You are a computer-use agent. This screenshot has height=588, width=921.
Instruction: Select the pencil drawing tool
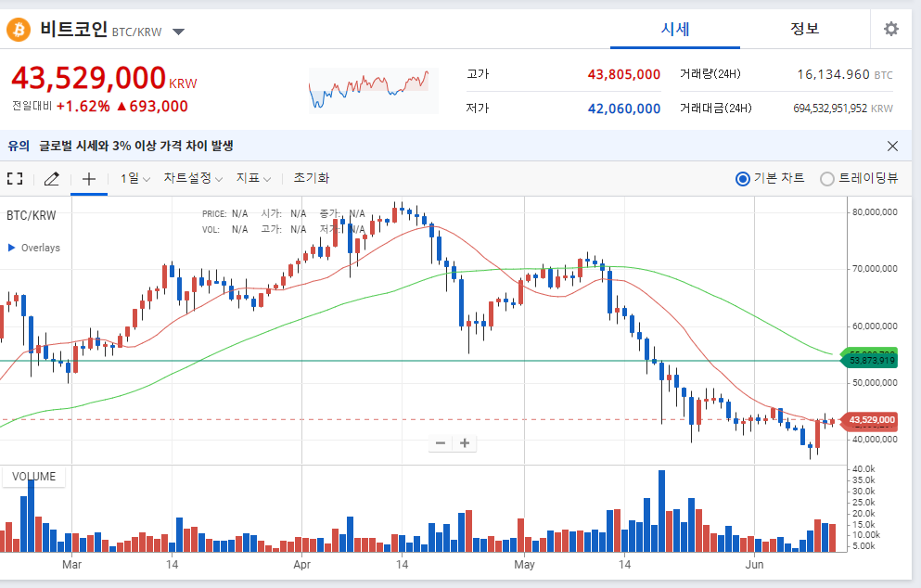click(52, 179)
